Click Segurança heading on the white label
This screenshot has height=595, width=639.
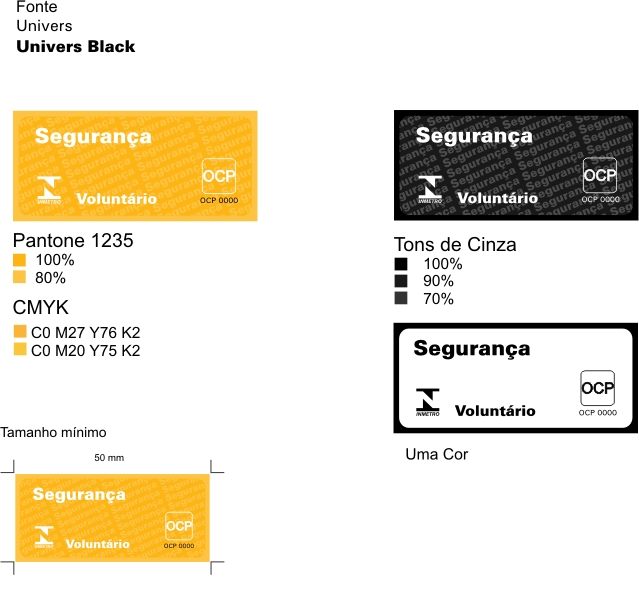pos(472,349)
